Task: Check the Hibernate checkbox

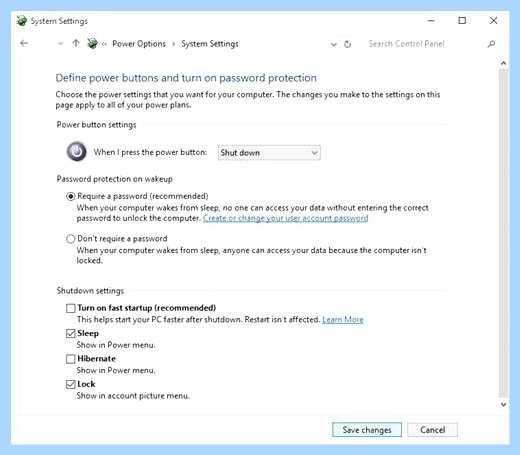Action: point(70,359)
